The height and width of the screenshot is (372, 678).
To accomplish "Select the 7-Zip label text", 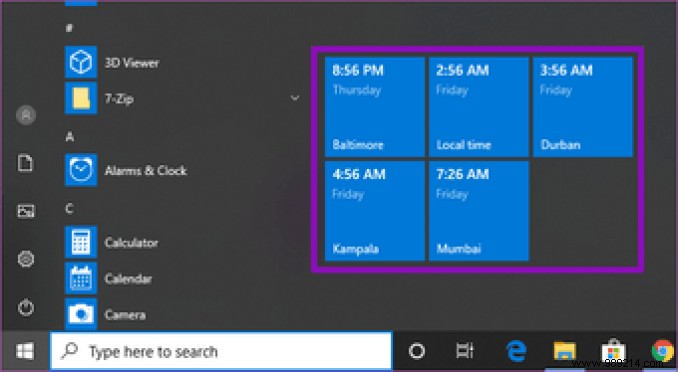I will [119, 99].
